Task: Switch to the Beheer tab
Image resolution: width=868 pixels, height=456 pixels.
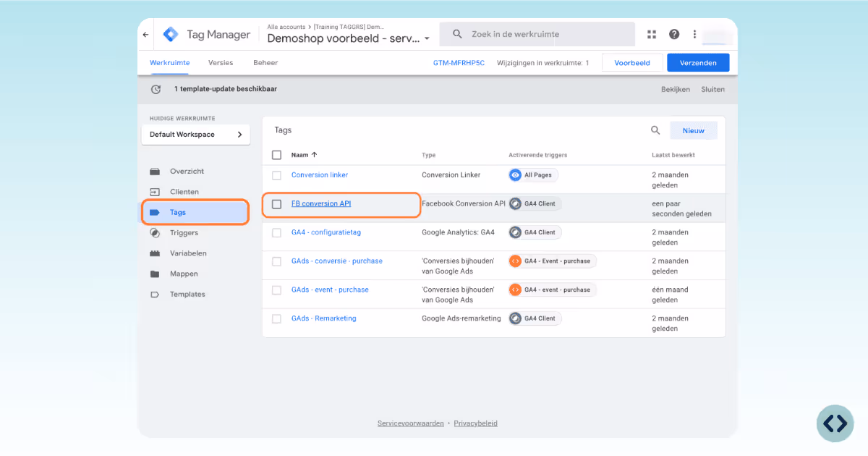Action: click(x=265, y=63)
